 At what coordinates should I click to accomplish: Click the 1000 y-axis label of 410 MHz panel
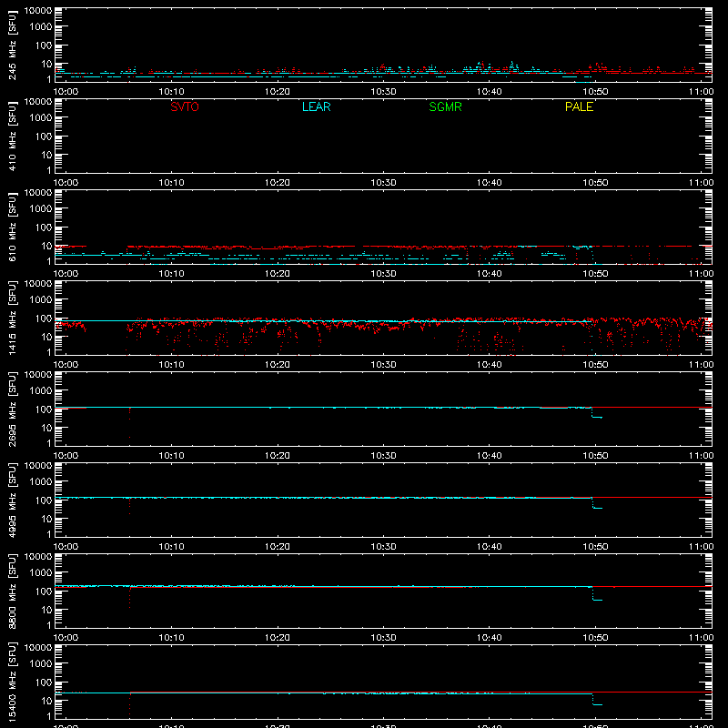tap(41, 118)
